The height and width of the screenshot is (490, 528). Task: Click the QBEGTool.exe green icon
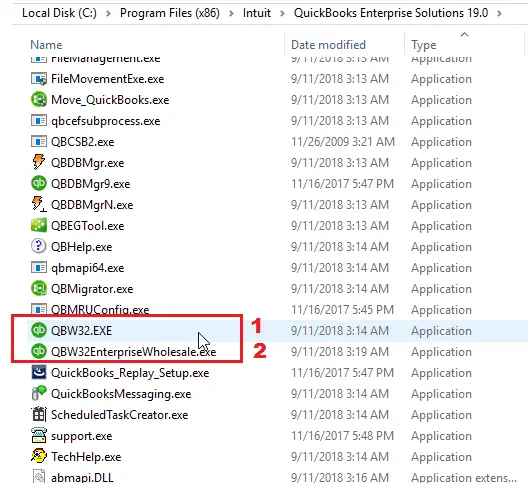(39, 225)
